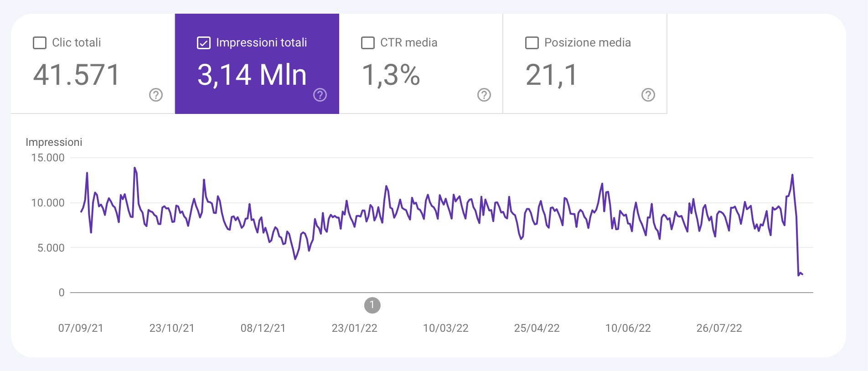Click the 10/03/22 date label
The image size is (868, 371).
pyautogui.click(x=446, y=328)
